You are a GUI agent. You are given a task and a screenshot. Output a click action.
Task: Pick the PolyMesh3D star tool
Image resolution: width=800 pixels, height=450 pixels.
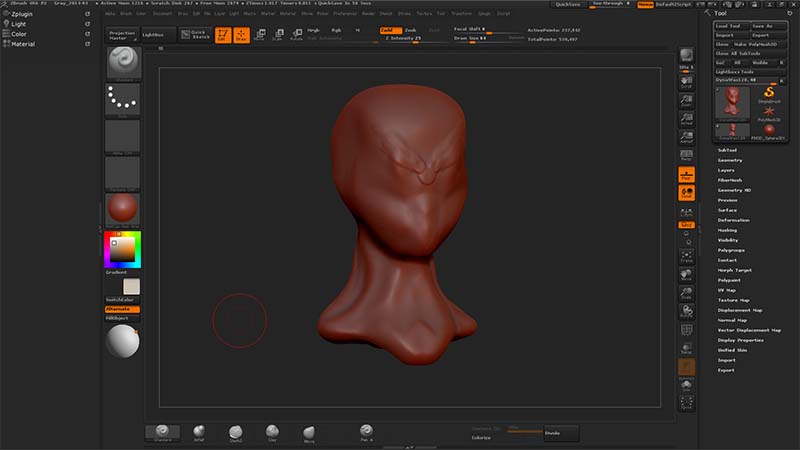(768, 113)
